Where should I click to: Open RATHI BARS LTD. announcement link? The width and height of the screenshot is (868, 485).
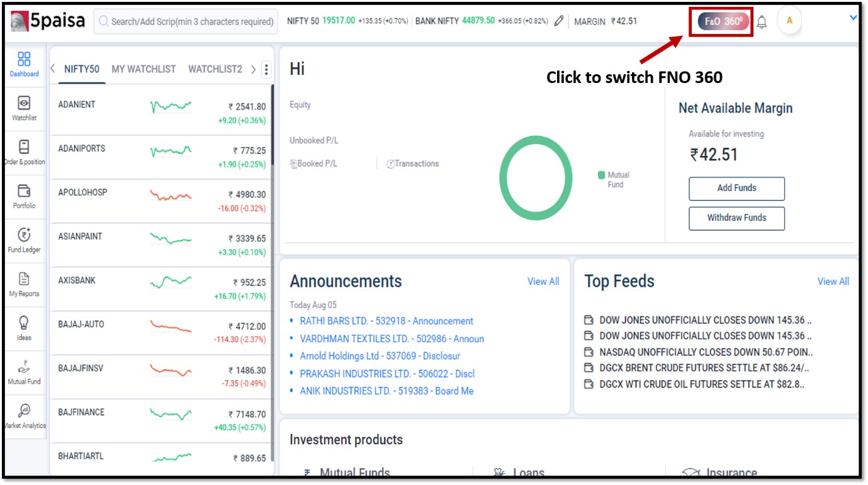click(386, 321)
